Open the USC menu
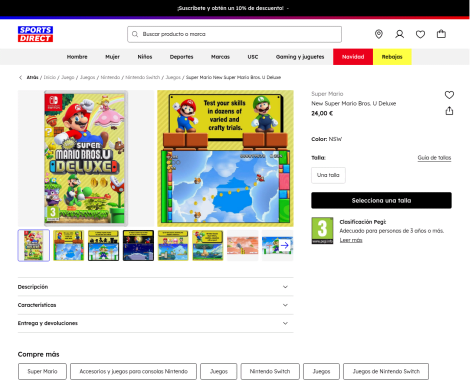 (253, 57)
